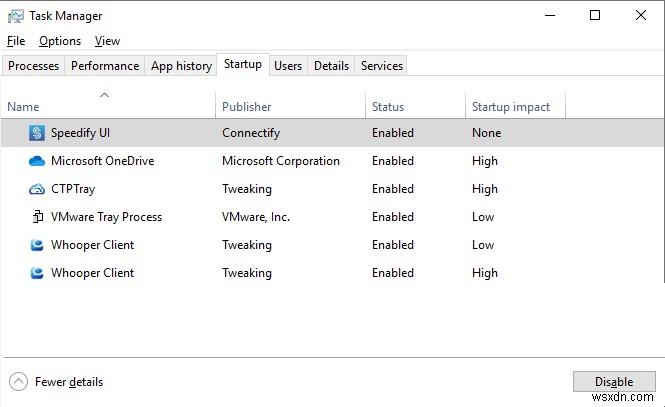Select the Speedify UI row name
The width and height of the screenshot is (665, 407).
[x=80, y=133]
